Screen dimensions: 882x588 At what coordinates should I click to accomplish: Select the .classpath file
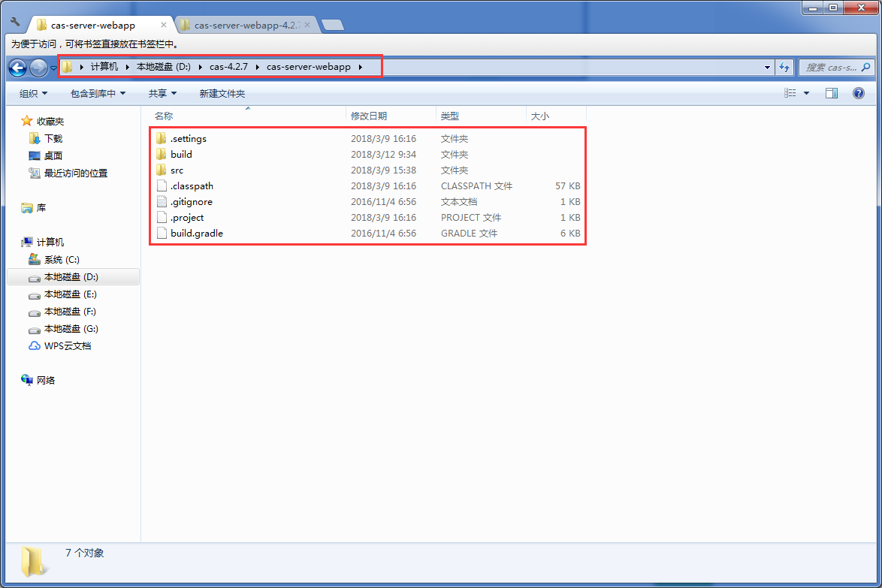192,185
